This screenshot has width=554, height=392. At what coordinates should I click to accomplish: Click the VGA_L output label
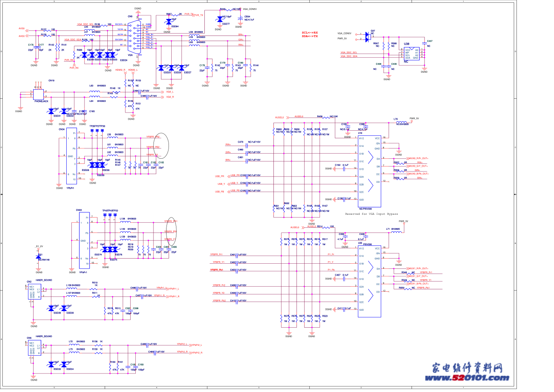pos(170,92)
